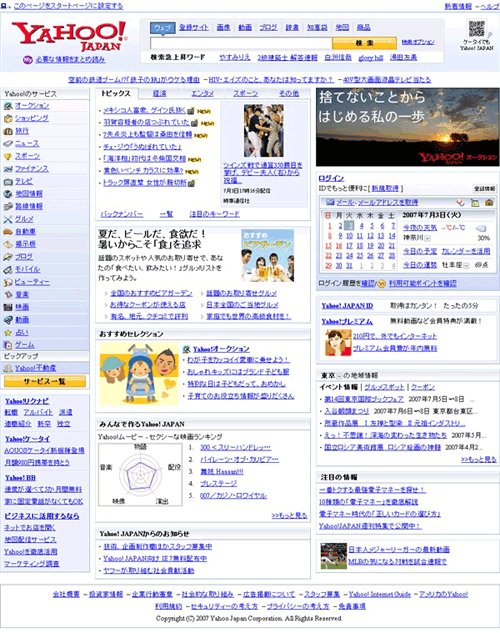The image size is (500, 633).
Task: Click the ニュース newspaper icon
Action: [8, 144]
